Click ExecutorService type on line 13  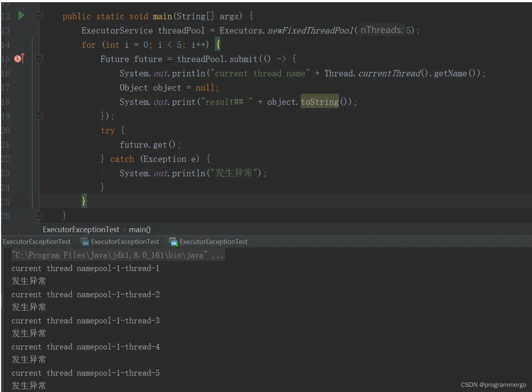[117, 30]
